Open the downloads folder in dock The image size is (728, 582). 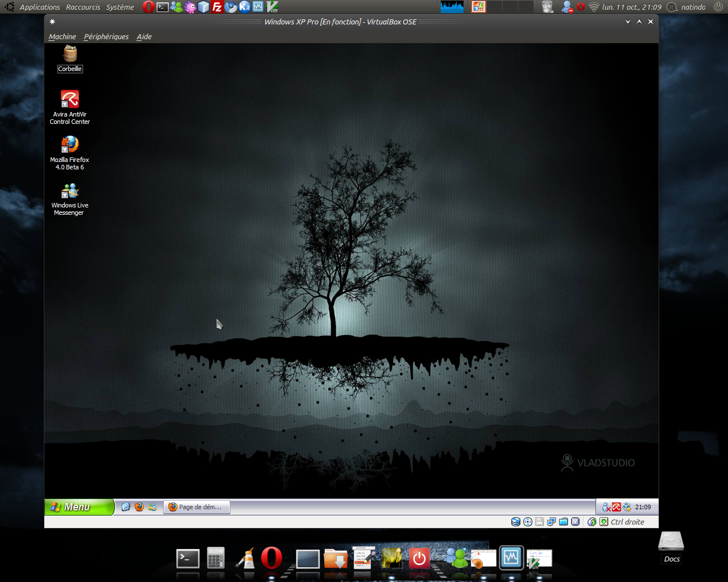[336, 558]
